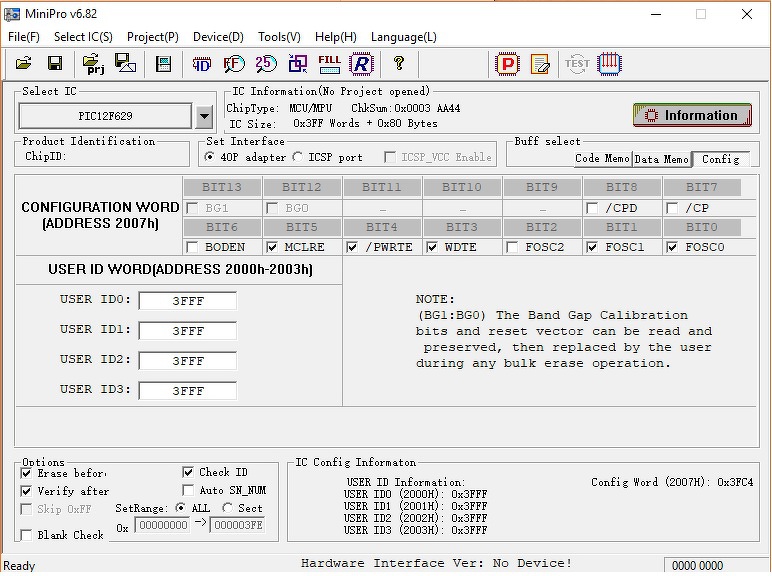772x576 pixels.
Task: Open the Tools(V) menu
Action: 279,37
